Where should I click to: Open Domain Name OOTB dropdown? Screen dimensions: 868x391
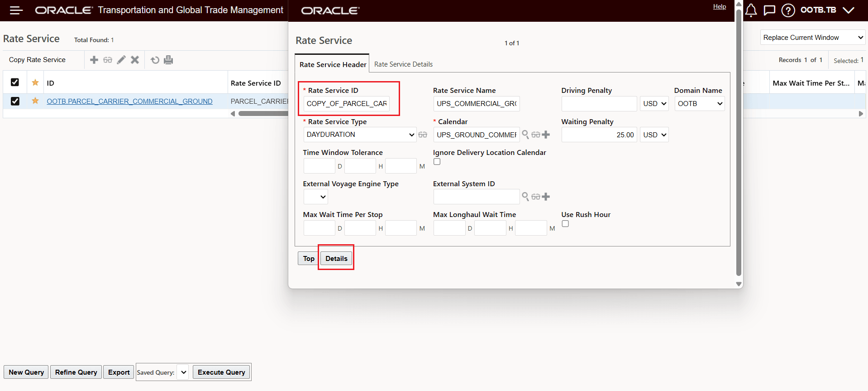point(700,104)
